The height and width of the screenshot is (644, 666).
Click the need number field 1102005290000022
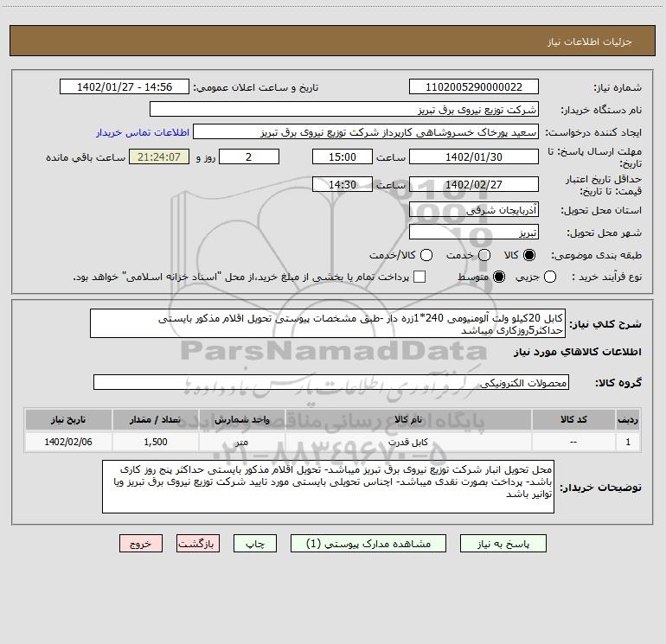coord(474,87)
